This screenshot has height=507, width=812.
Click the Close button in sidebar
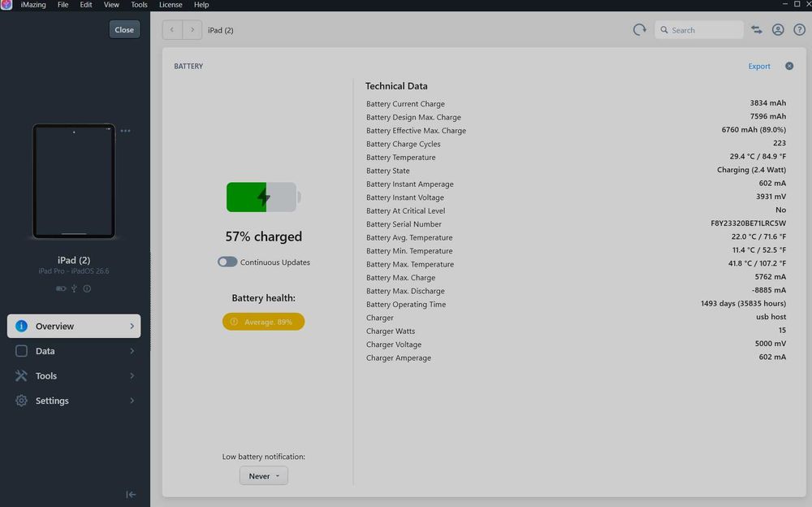(124, 29)
